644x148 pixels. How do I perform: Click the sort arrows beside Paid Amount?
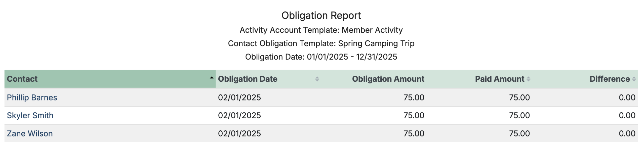pyautogui.click(x=528, y=79)
